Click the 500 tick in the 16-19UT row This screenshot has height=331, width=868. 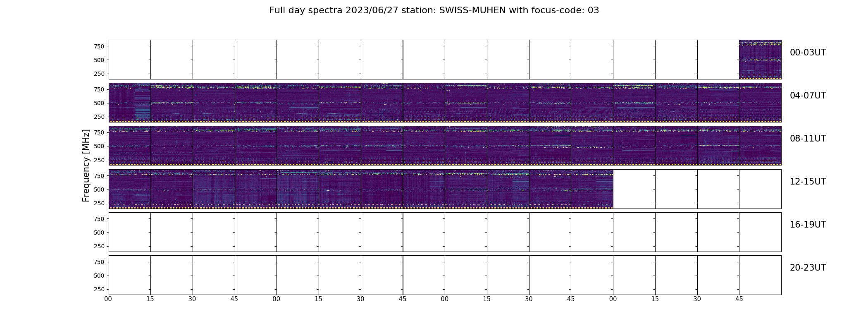99,233
